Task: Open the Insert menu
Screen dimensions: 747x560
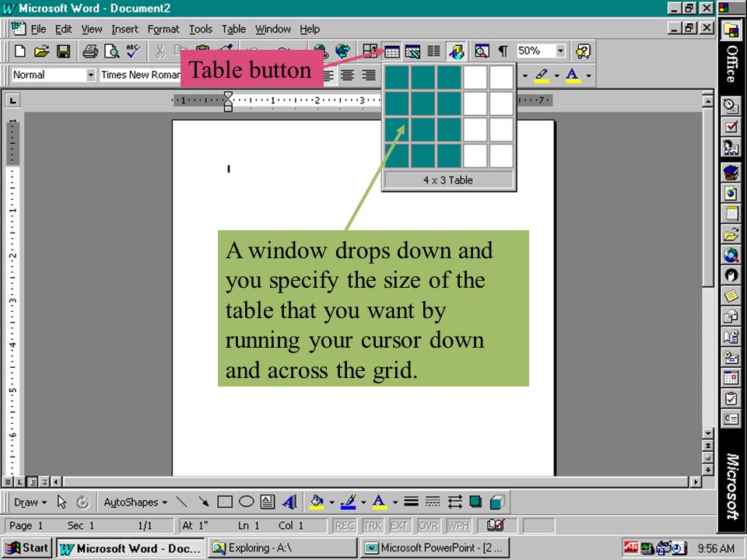Action: pos(124,29)
